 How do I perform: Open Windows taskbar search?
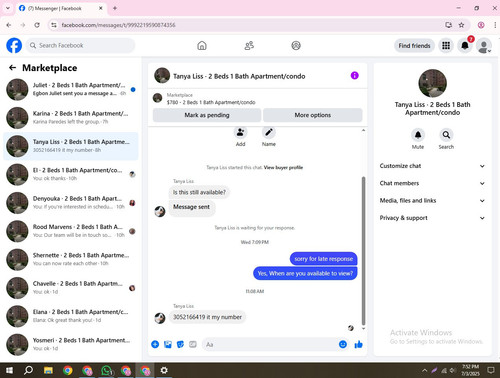(x=28, y=370)
